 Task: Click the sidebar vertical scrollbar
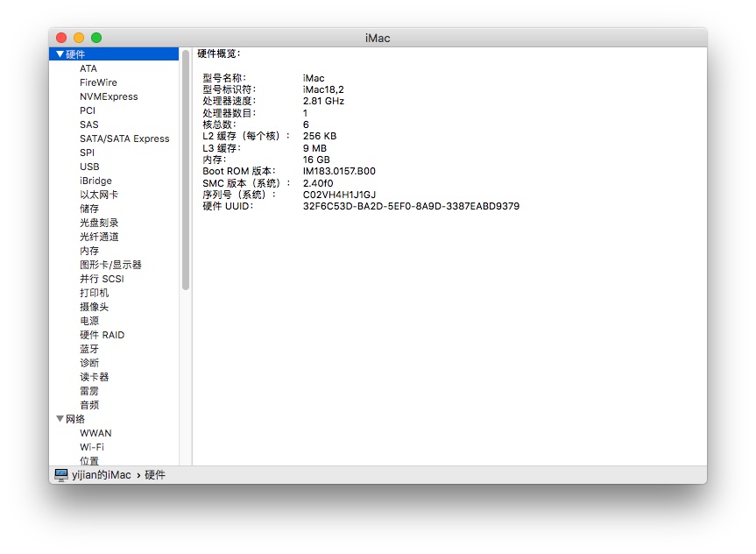[x=186, y=170]
